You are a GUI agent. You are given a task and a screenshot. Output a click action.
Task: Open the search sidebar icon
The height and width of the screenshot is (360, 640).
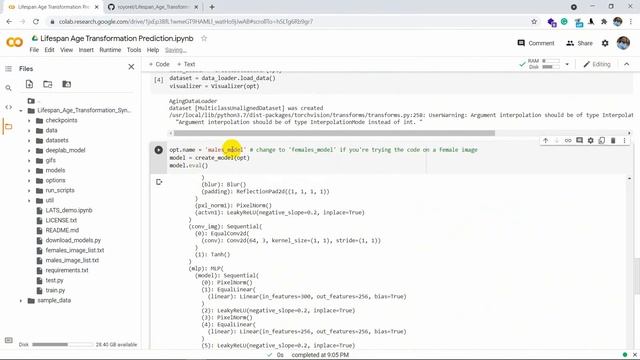coord(8,88)
